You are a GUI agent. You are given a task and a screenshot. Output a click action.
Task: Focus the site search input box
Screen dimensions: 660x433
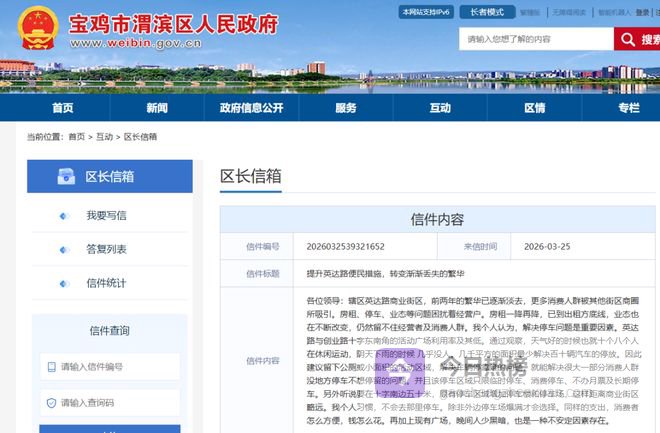pyautogui.click(x=536, y=39)
